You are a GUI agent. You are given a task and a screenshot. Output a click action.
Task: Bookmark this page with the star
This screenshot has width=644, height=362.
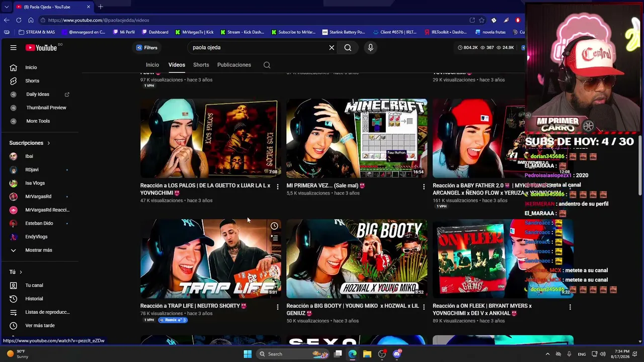(482, 20)
